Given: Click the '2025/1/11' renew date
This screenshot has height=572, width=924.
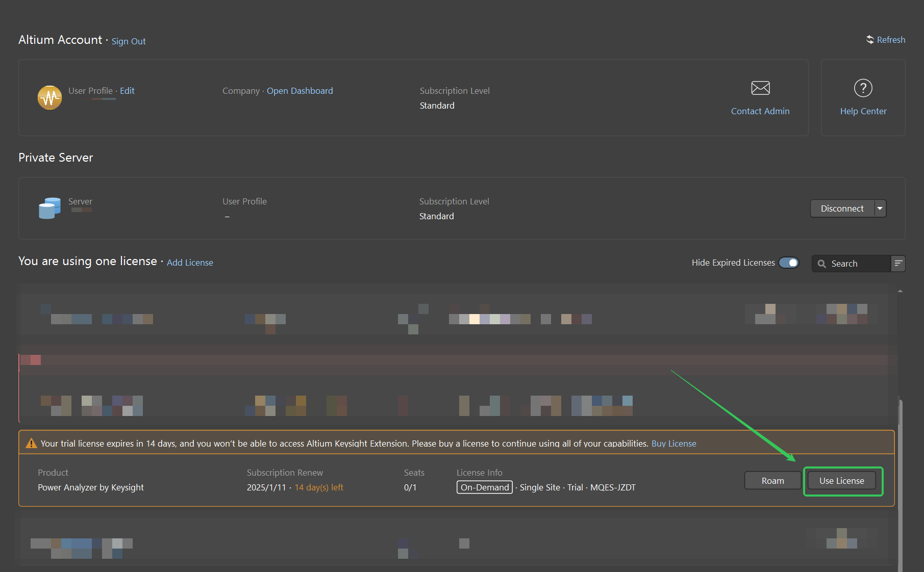Looking at the screenshot, I should [x=266, y=487].
